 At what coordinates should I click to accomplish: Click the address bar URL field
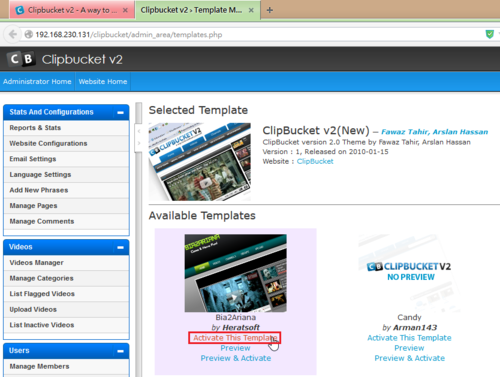[x=253, y=34]
